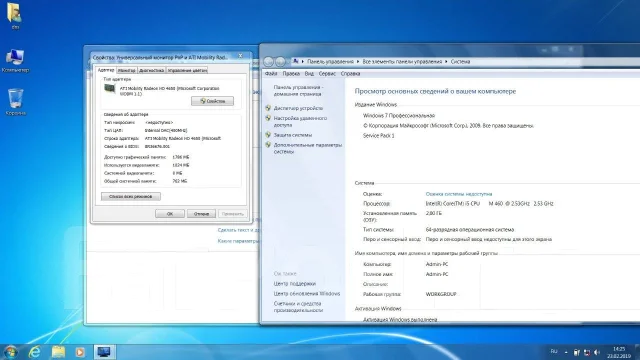The image size is (640, 360).
Task: Switch to the Диагностика tab
Action: 151,71
